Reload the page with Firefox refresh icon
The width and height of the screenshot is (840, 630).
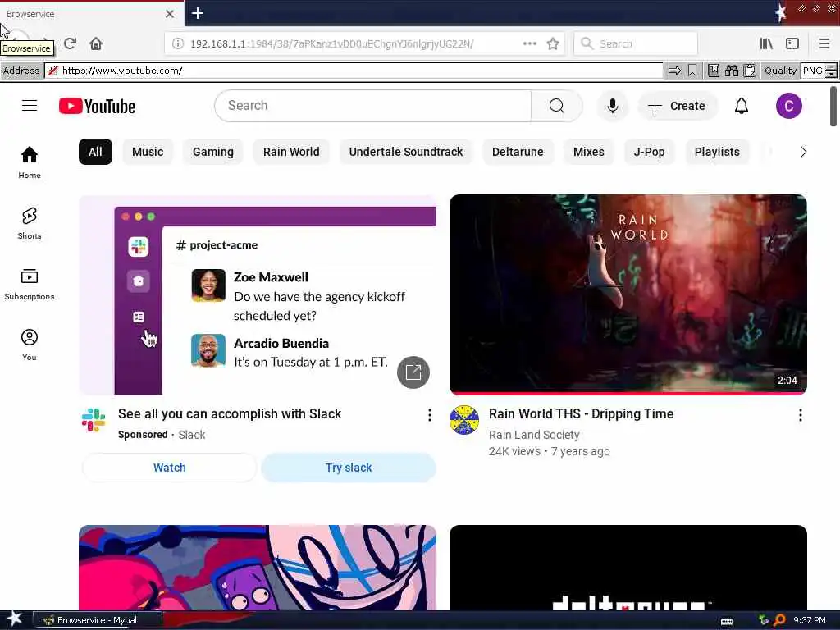coord(71,43)
